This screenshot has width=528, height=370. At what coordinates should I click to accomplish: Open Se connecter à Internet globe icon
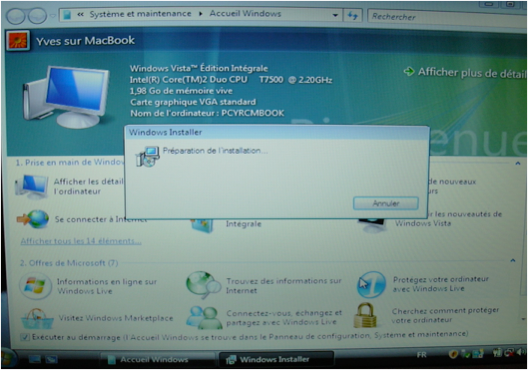(x=34, y=219)
